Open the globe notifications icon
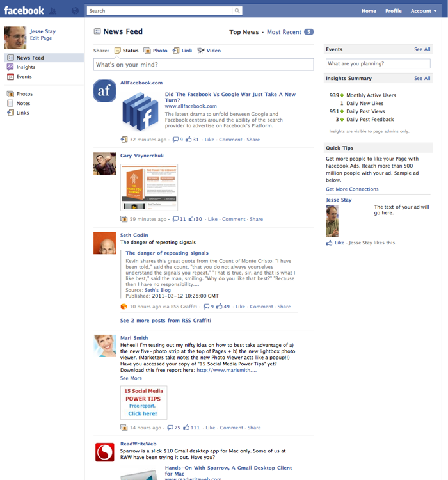The height and width of the screenshot is (480, 448). 75,11
